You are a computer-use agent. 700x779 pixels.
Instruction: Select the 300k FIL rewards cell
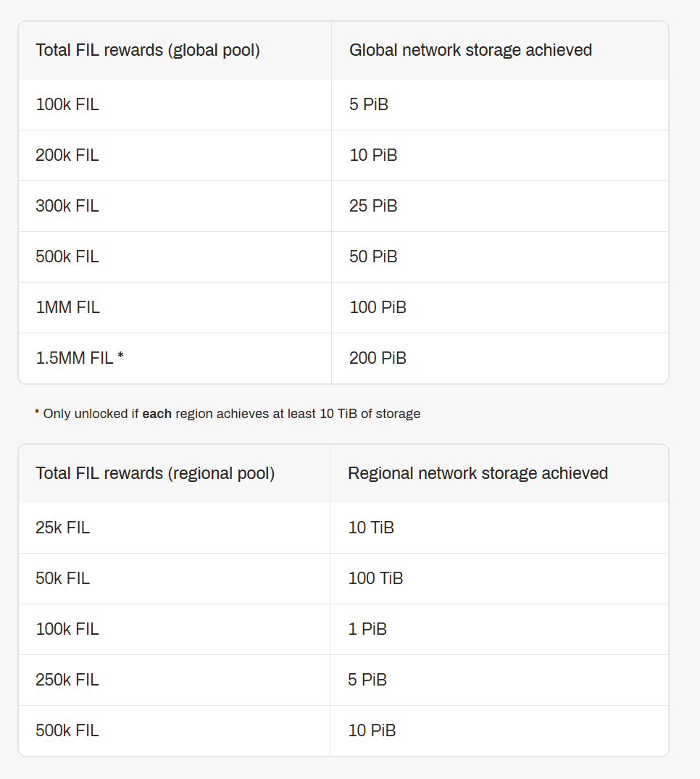click(67, 206)
